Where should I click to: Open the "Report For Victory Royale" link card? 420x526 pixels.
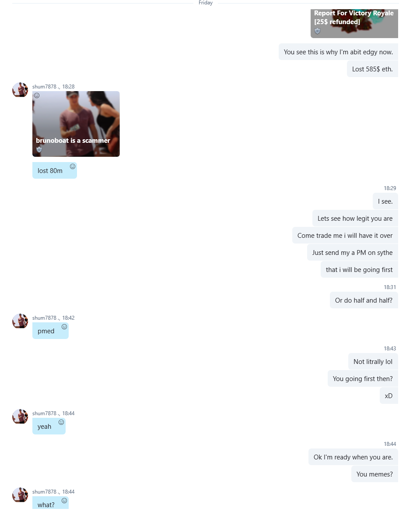(354, 24)
